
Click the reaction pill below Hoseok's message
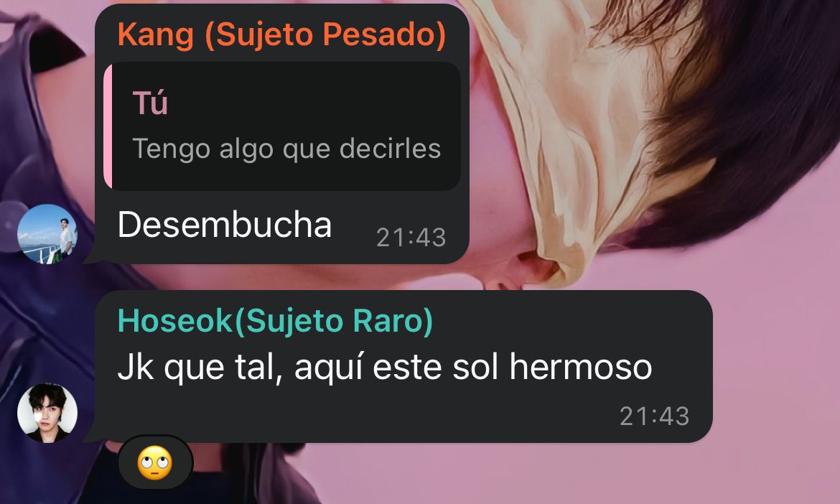coord(155,462)
